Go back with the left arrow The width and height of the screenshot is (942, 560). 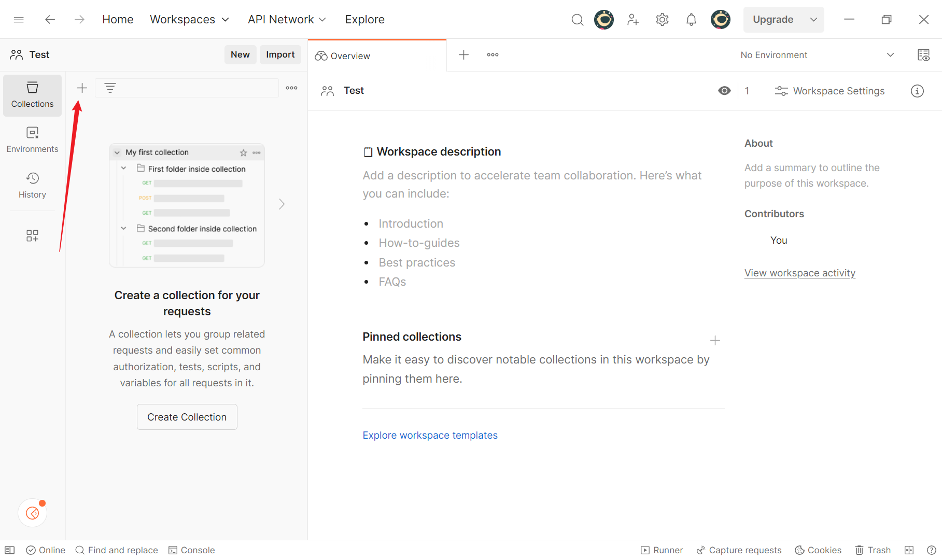pos(50,20)
